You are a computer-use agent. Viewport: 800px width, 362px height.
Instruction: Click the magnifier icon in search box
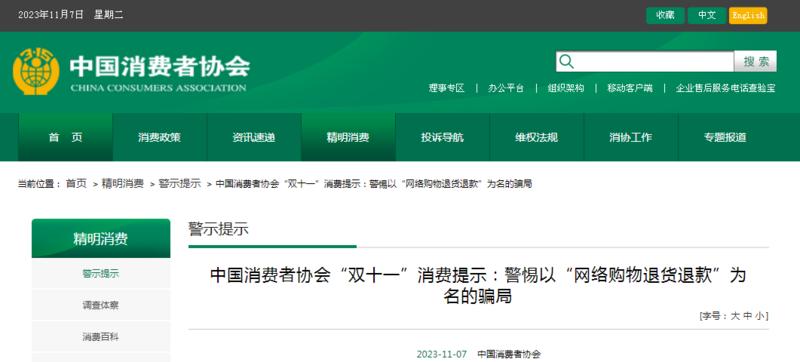pos(566,62)
